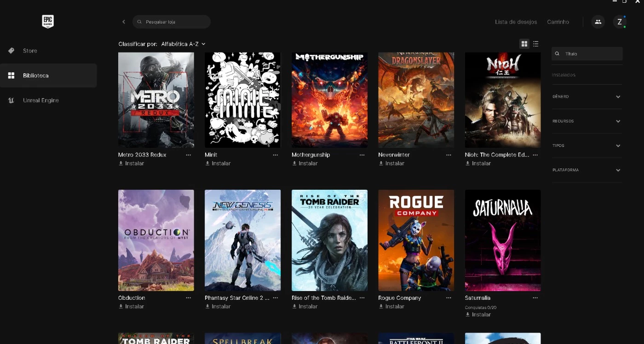Expand the Plataforma filter
The width and height of the screenshot is (644, 344).
tap(587, 170)
